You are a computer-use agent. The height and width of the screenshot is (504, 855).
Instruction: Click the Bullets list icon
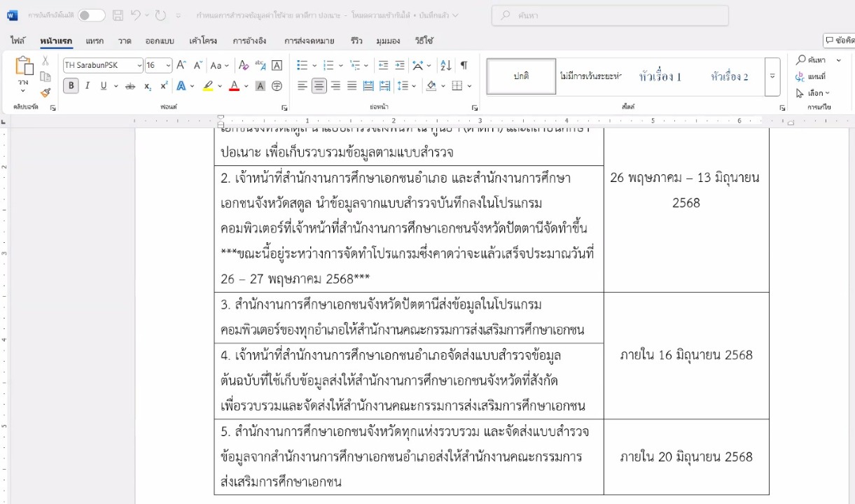coord(303,65)
